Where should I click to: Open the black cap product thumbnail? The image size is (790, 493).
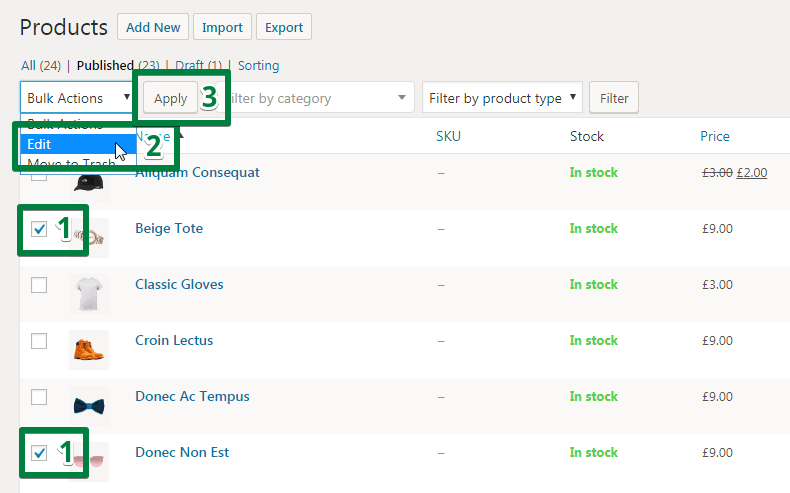pos(89,184)
